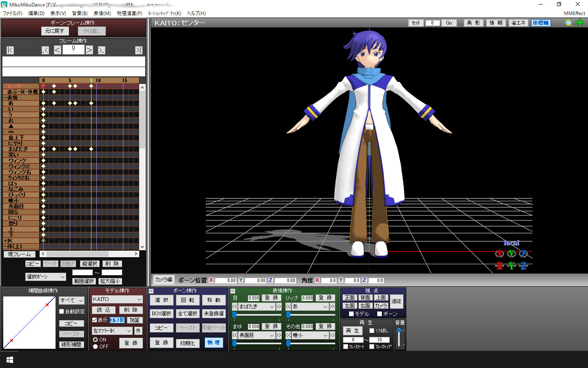588x368 pixels.
Task: Toggle the 自動設定 checkbox
Action: tap(62, 312)
